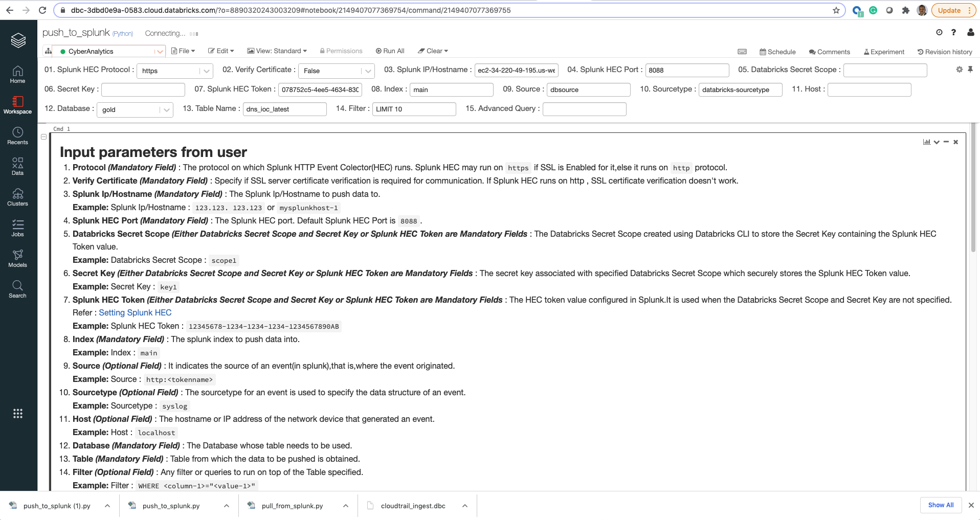Bookmark this page with star icon

click(836, 10)
